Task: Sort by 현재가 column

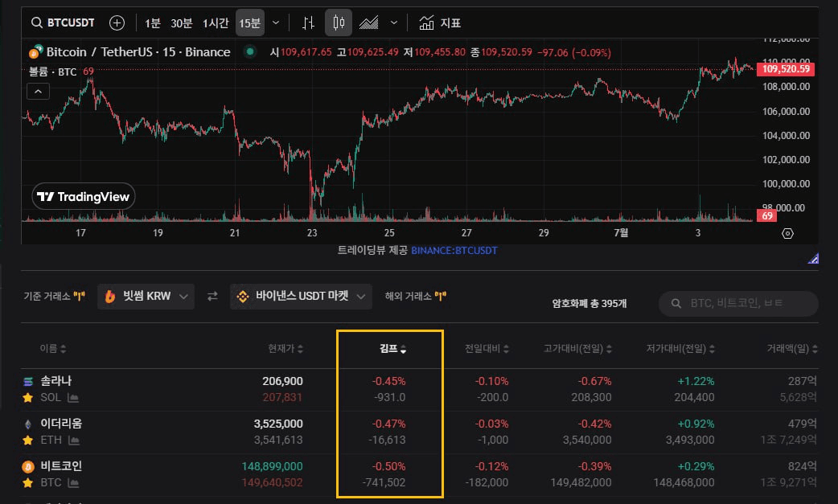Action: click(x=285, y=349)
